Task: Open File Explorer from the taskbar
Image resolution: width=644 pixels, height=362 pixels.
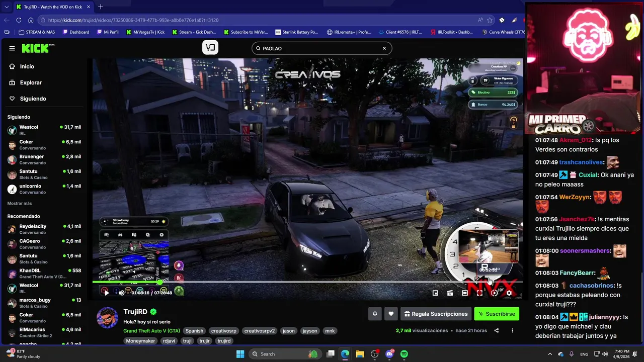Action: [x=360, y=354]
